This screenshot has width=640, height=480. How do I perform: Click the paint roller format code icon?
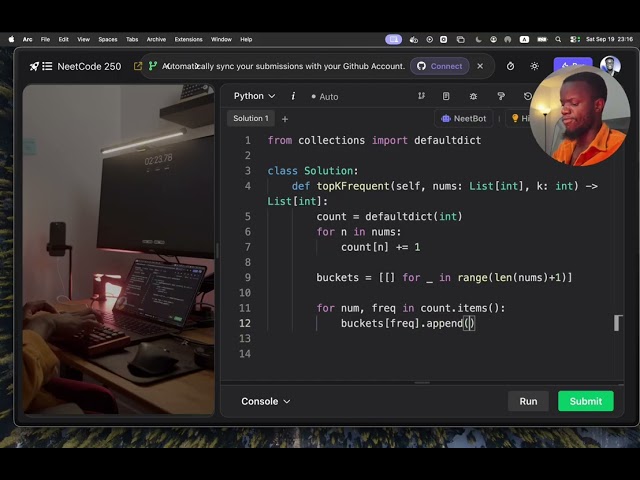[x=501, y=96]
